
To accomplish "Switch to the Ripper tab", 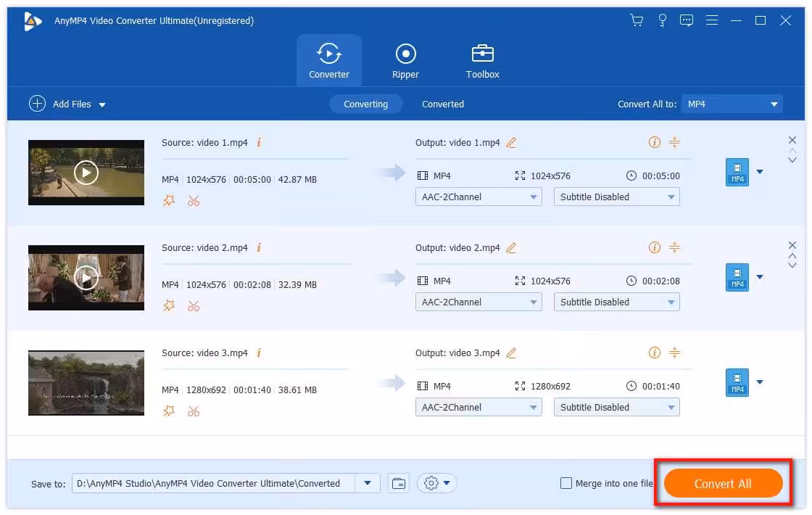I will pyautogui.click(x=405, y=61).
